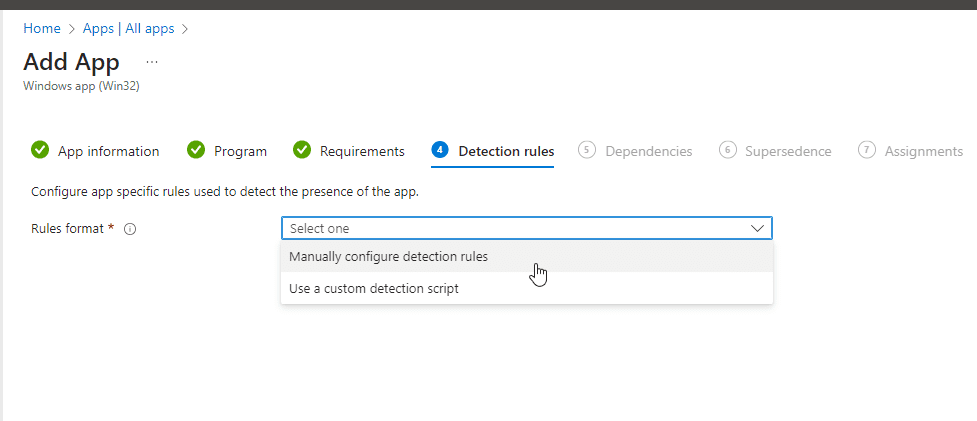Open the Requirements tab
Image resolution: width=977 pixels, height=421 pixels.
[362, 151]
